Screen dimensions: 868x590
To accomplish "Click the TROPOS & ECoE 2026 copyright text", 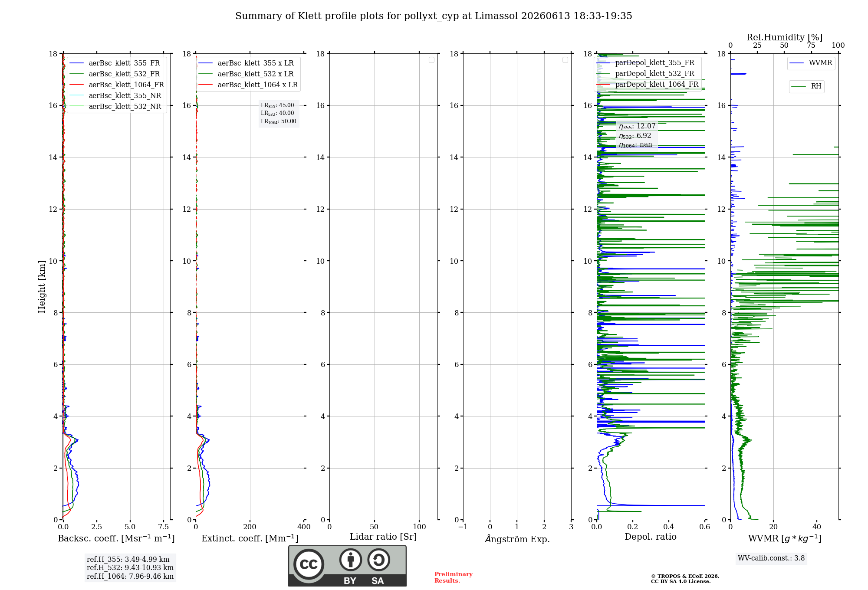I will 685,576.
